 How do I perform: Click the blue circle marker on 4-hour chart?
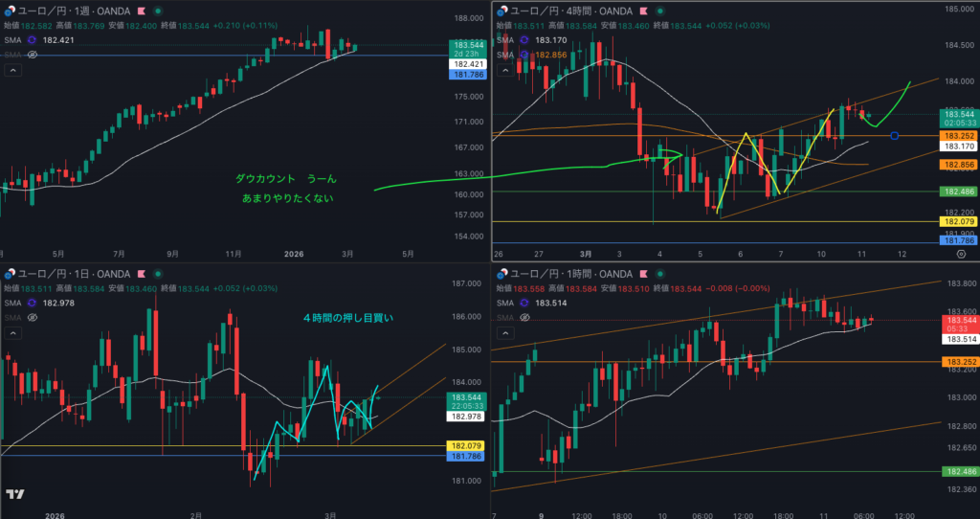tap(894, 136)
